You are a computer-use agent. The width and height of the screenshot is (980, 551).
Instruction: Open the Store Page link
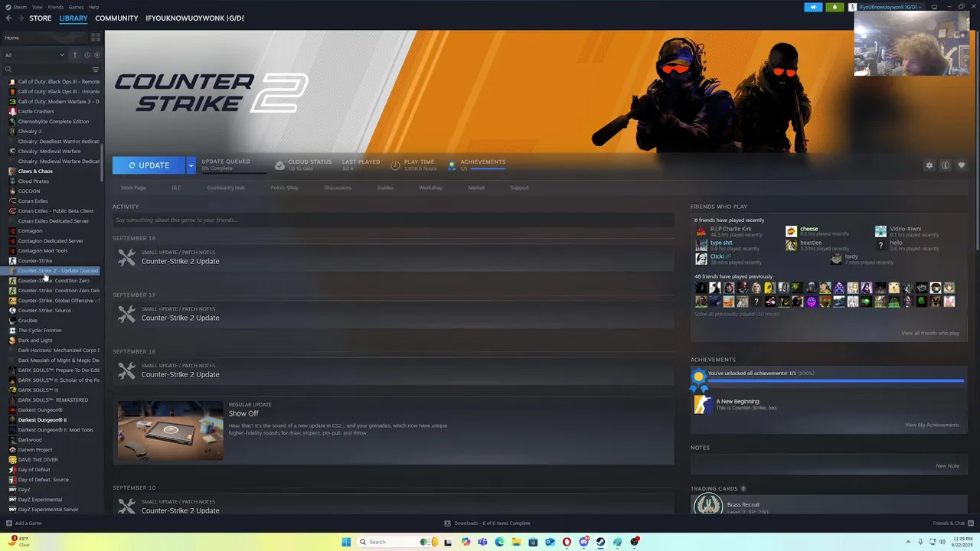(x=133, y=187)
